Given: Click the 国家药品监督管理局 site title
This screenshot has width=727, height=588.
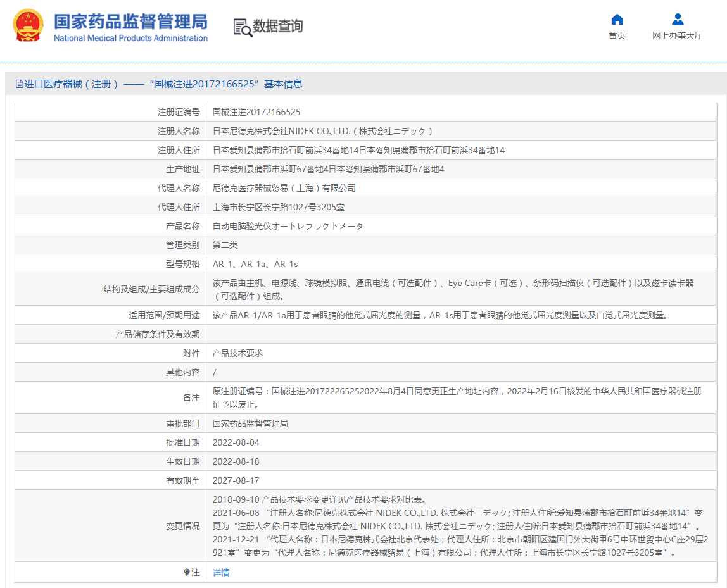Looking at the screenshot, I should [130, 22].
